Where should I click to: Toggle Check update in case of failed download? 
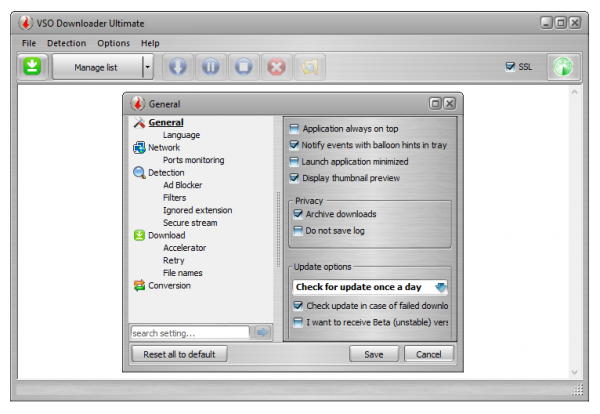[298, 305]
